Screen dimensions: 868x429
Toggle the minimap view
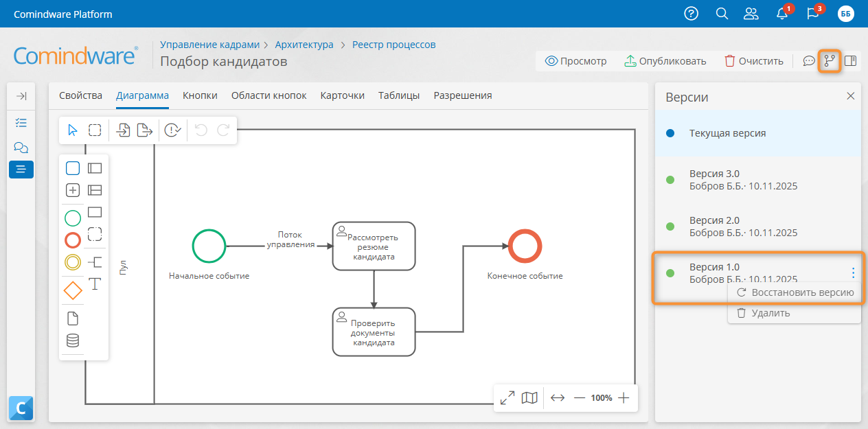(529, 397)
